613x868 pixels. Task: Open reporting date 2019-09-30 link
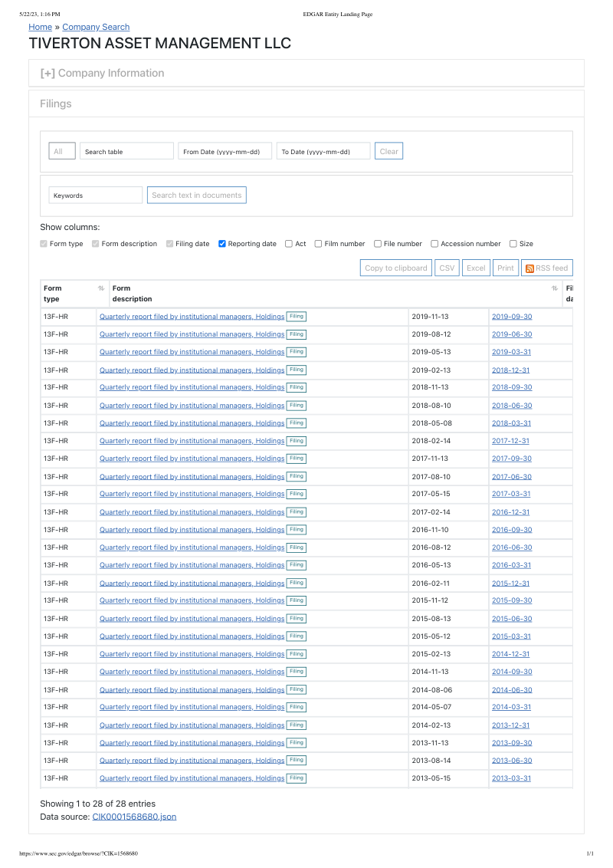[512, 317]
